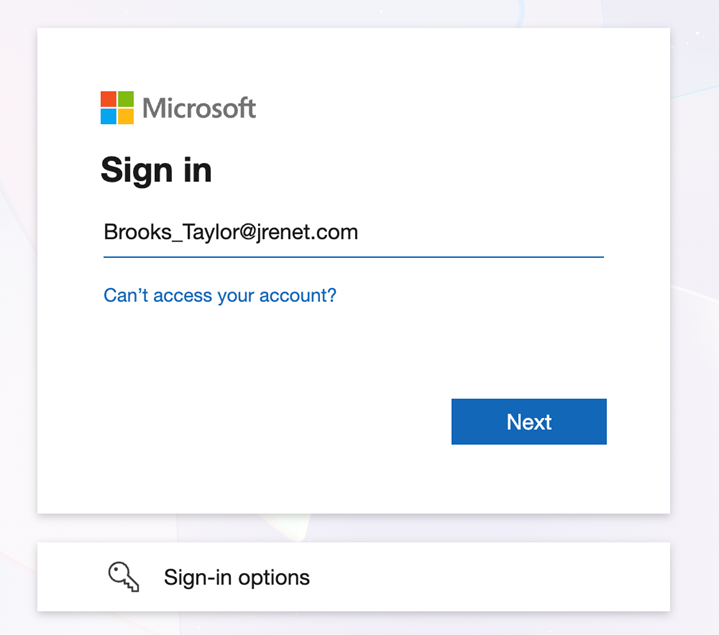719x635 pixels.
Task: Click the blue underline of email field
Action: [x=353, y=257]
